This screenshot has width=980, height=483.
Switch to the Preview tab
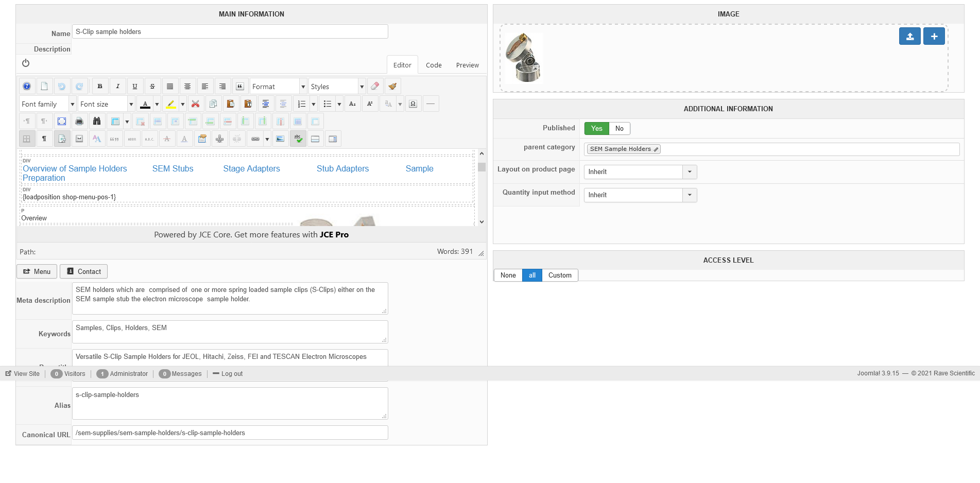pos(468,65)
